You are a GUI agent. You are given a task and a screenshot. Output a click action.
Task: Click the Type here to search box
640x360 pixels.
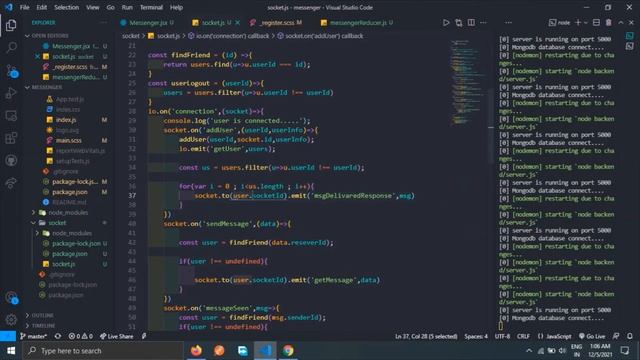pyautogui.click(x=102, y=351)
